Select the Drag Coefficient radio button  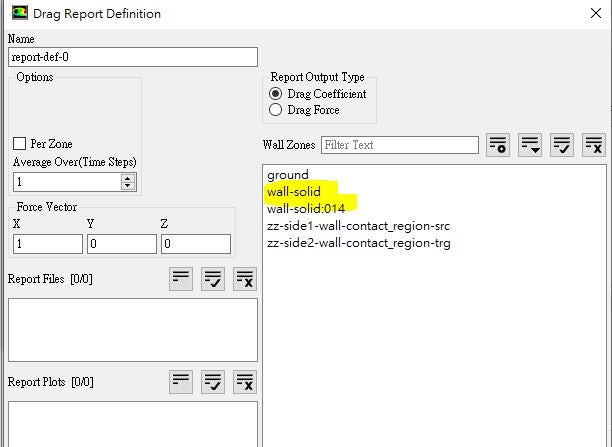point(276,94)
